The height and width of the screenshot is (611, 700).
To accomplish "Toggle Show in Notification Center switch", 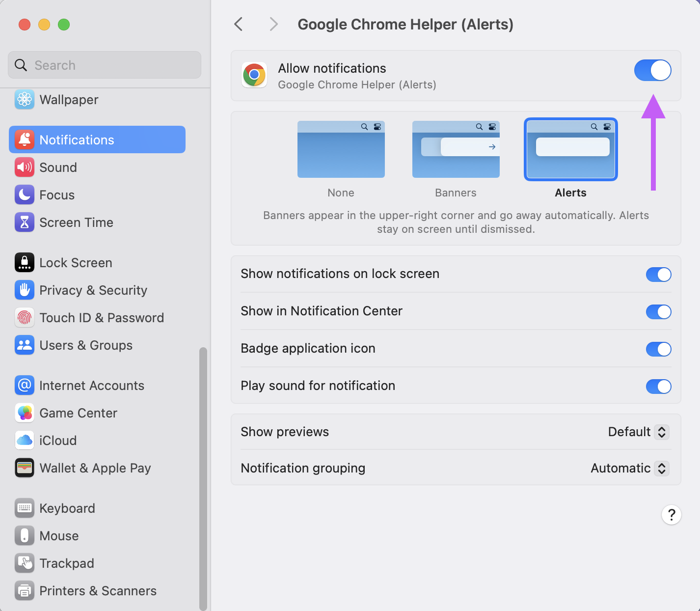I will tap(658, 311).
